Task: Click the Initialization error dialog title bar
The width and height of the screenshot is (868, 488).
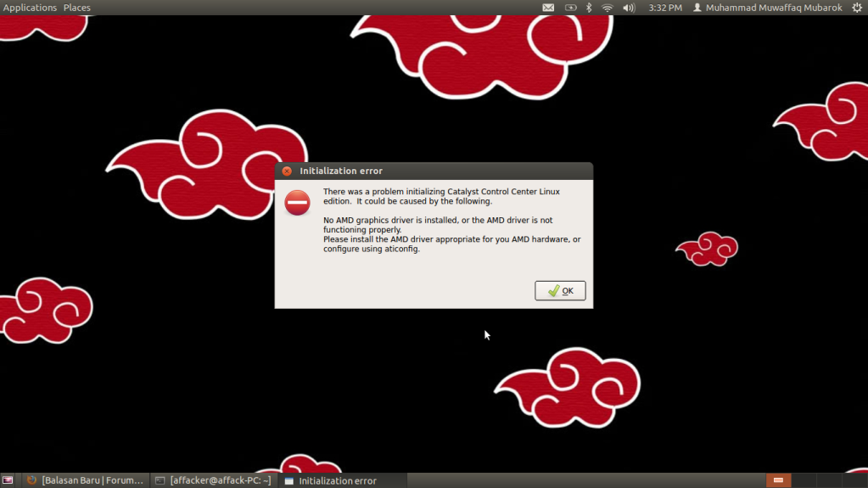Action: 434,171
